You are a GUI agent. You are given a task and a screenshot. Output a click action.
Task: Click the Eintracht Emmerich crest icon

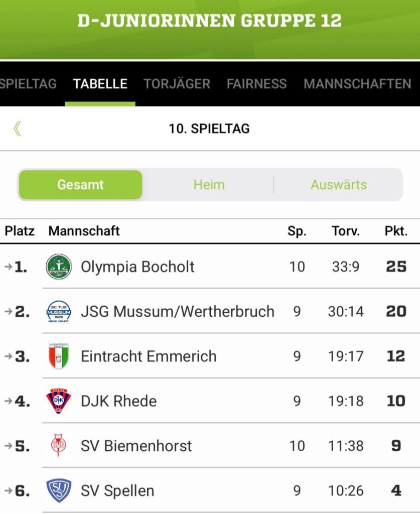[59, 356]
